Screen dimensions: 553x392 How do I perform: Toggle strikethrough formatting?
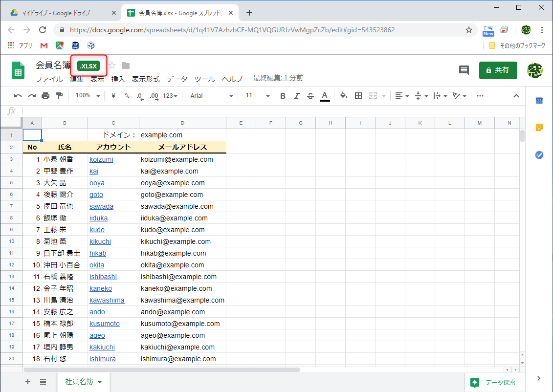click(310, 96)
